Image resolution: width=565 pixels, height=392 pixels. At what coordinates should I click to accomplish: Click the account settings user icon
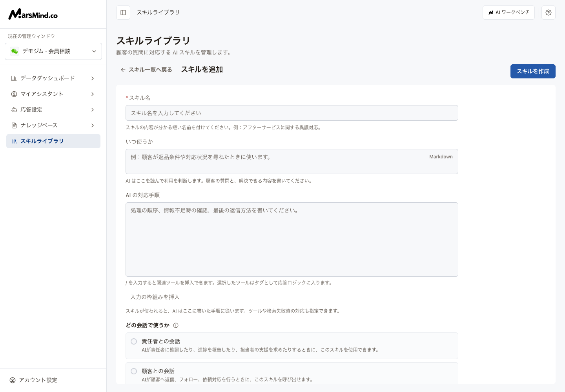(13, 380)
